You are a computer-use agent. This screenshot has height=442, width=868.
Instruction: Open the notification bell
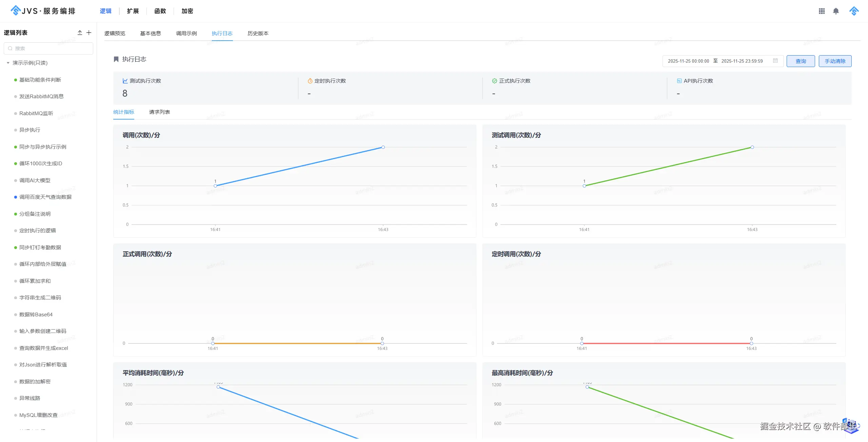point(836,11)
